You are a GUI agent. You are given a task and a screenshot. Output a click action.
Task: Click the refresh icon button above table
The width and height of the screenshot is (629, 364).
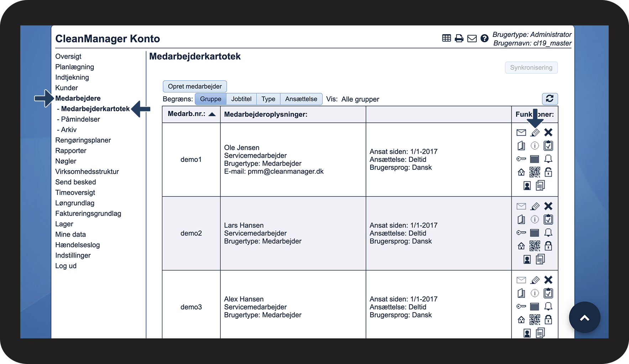coord(550,99)
